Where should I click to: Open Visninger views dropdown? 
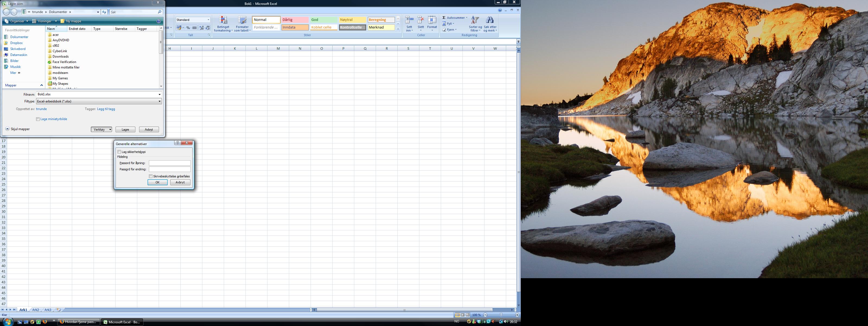point(45,21)
